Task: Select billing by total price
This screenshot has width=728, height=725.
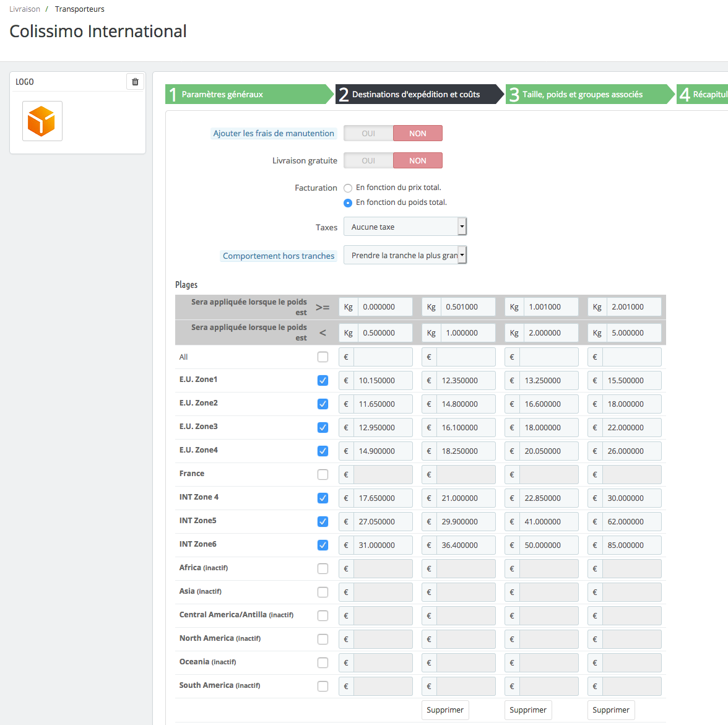Action: click(348, 188)
